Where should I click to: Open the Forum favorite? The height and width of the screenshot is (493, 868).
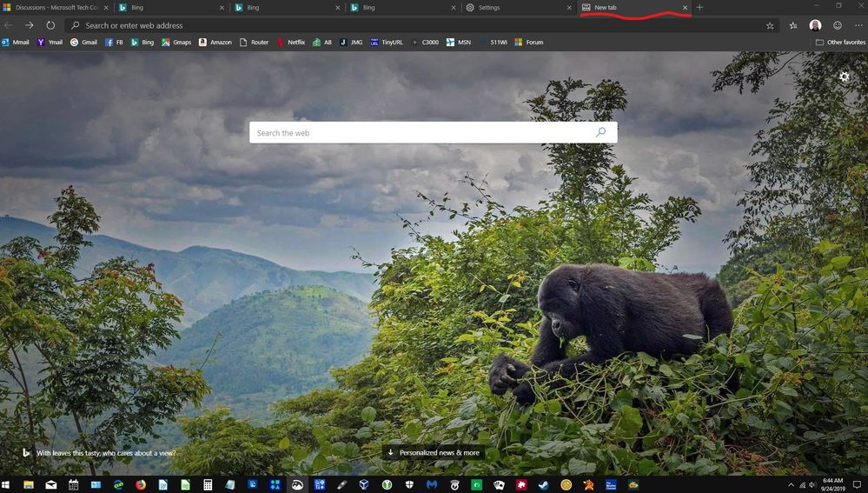(529, 42)
